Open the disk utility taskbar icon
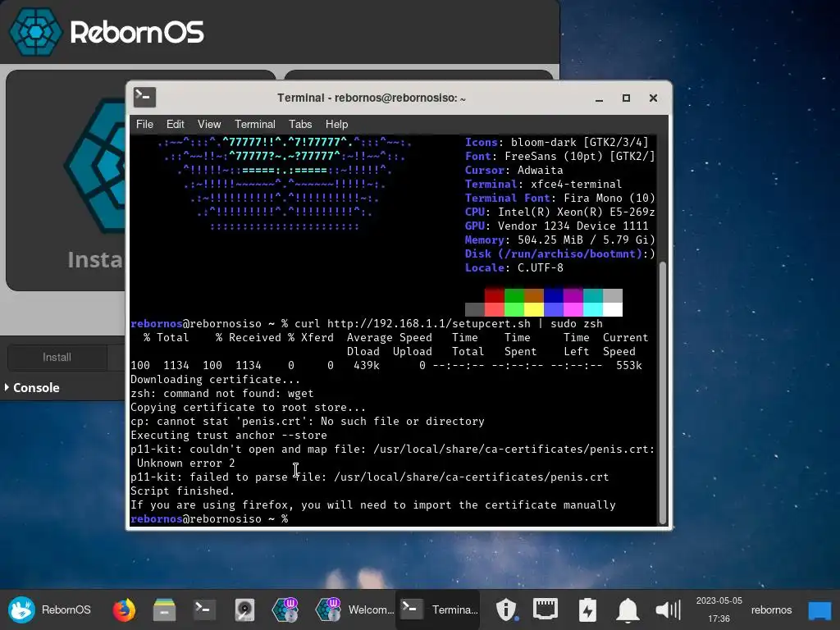This screenshot has width=840, height=630. click(244, 609)
